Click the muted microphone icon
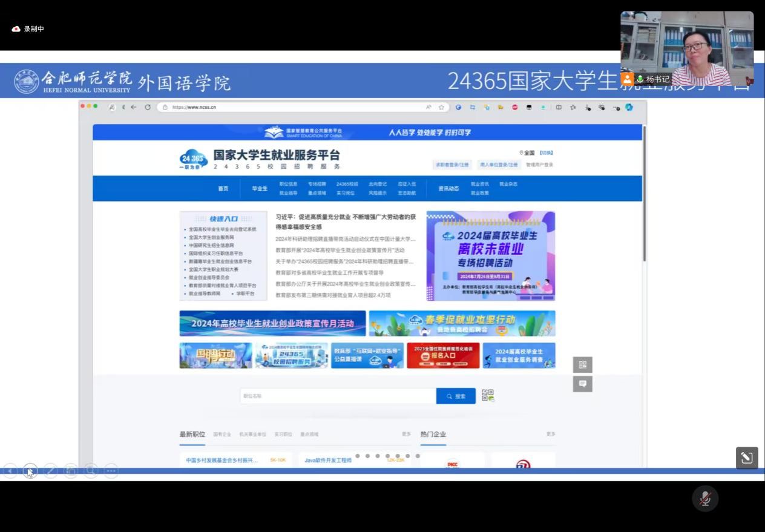The image size is (765, 532). pyautogui.click(x=705, y=499)
